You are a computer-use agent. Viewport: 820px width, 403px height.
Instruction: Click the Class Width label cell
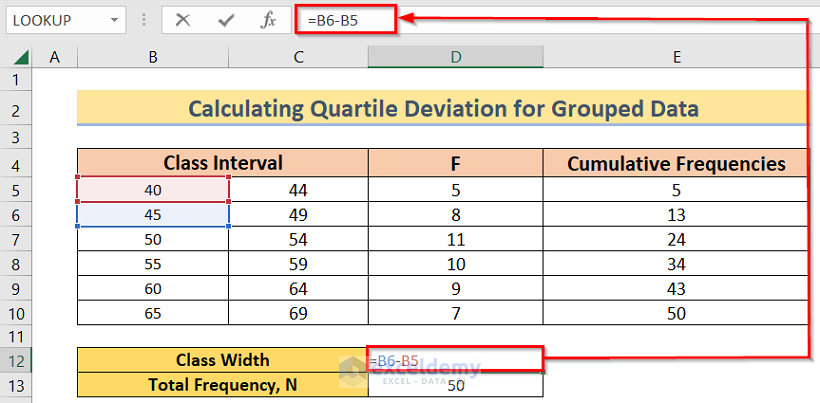(222, 360)
